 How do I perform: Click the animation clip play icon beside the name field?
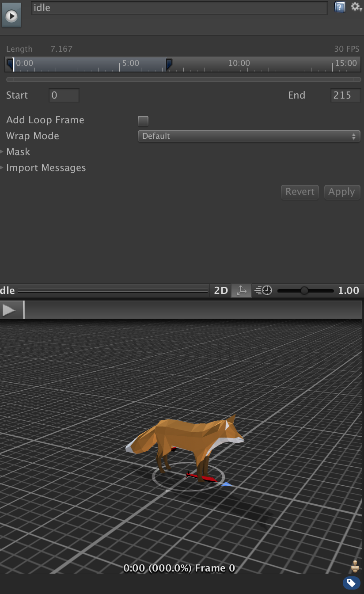tap(11, 16)
